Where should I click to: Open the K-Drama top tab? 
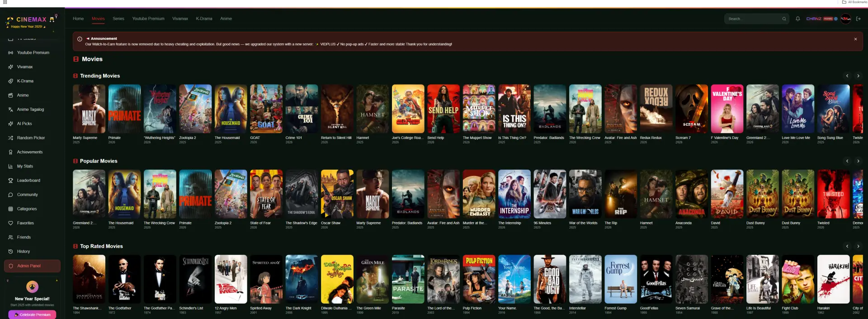[204, 19]
